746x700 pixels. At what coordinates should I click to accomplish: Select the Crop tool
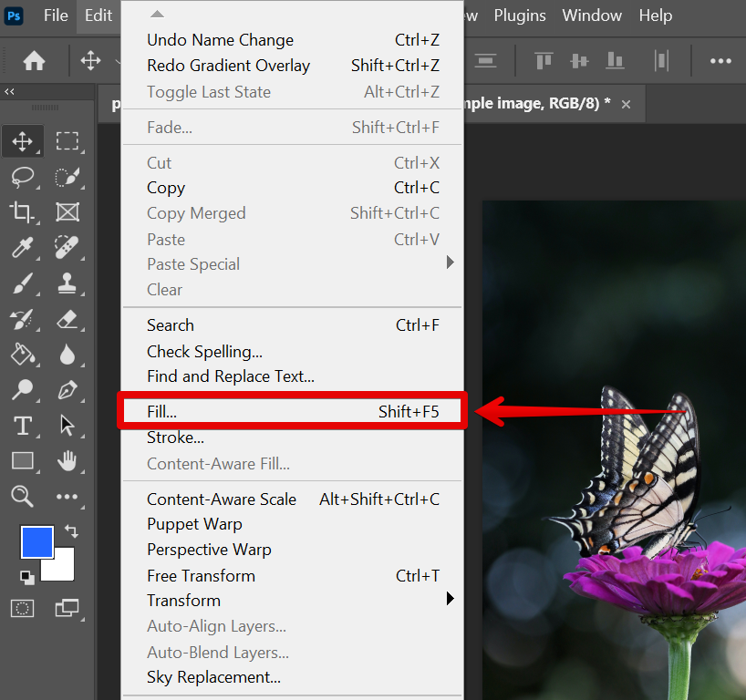23,212
